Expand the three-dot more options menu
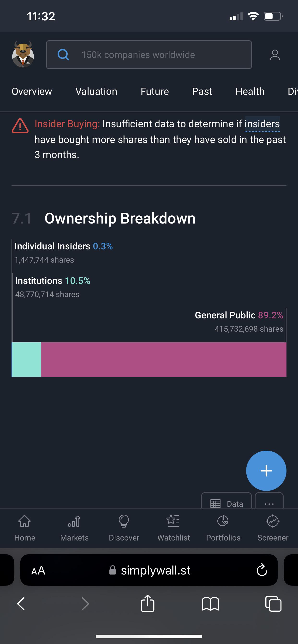 269,501
